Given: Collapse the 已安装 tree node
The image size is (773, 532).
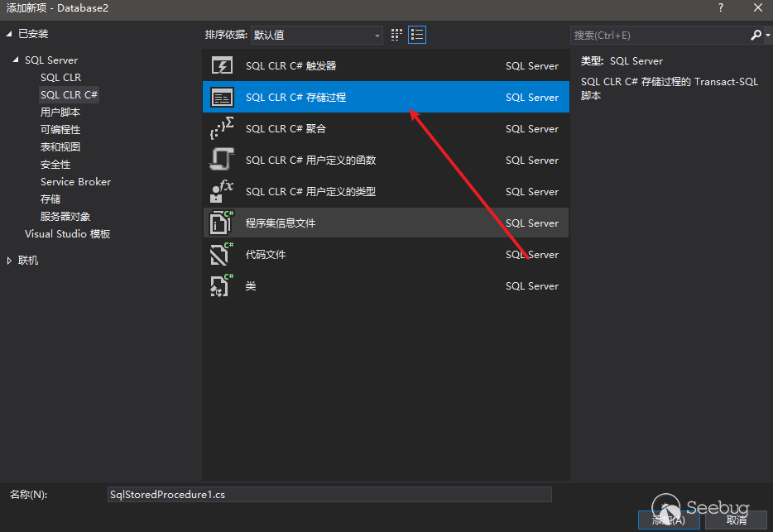Looking at the screenshot, I should click(x=10, y=34).
